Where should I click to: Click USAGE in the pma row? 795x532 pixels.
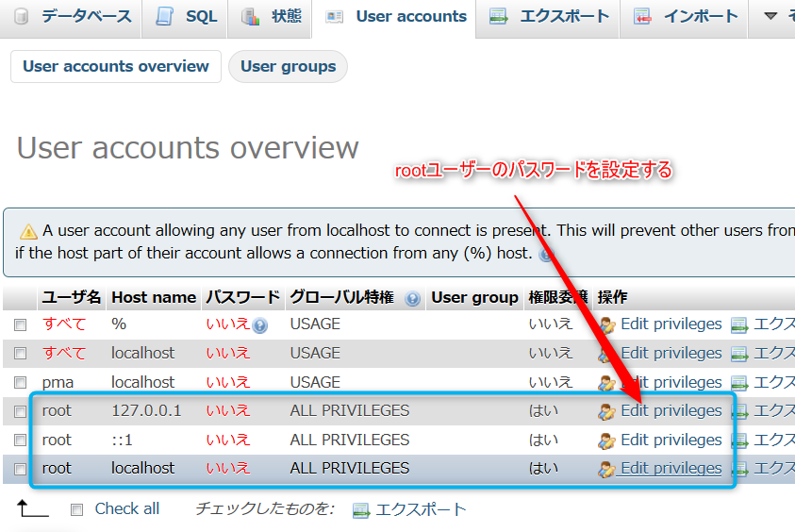tap(315, 382)
